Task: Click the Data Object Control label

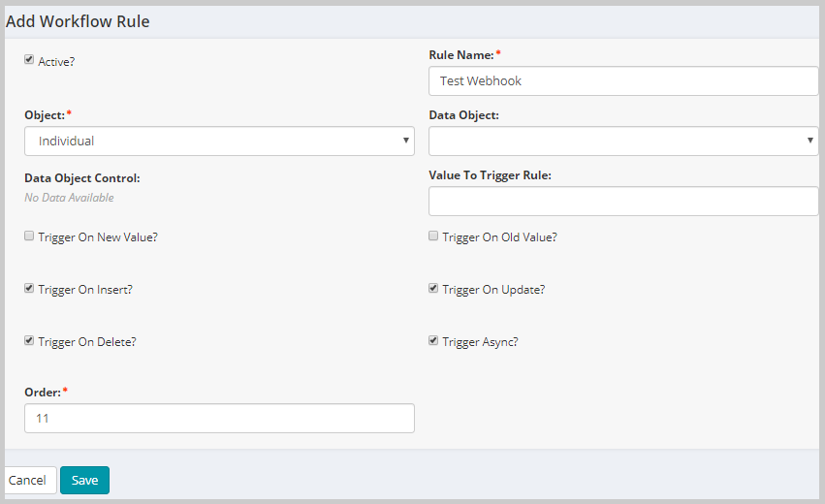Action: coord(82,178)
